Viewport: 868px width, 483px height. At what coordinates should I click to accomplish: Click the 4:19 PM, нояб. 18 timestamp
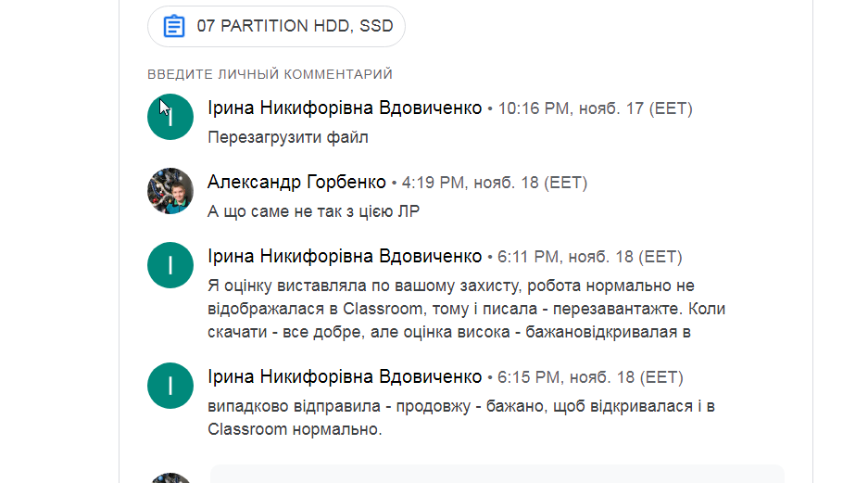pos(494,183)
